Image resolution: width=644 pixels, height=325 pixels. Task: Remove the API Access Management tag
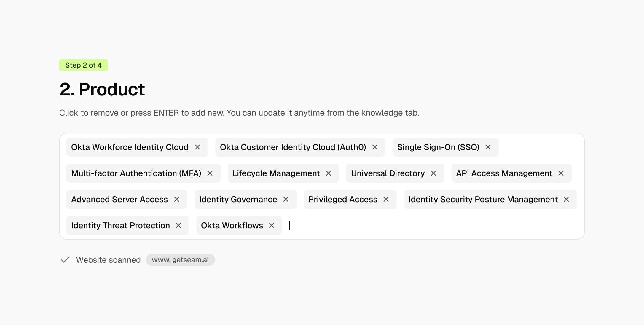coord(561,173)
